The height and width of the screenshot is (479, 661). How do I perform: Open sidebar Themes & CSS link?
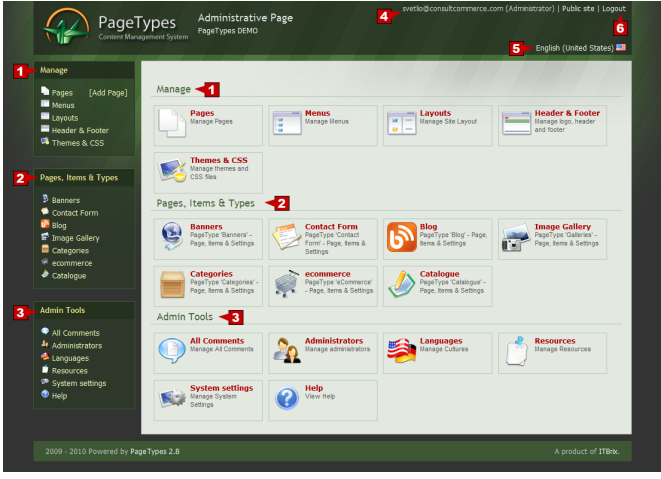click(78, 143)
